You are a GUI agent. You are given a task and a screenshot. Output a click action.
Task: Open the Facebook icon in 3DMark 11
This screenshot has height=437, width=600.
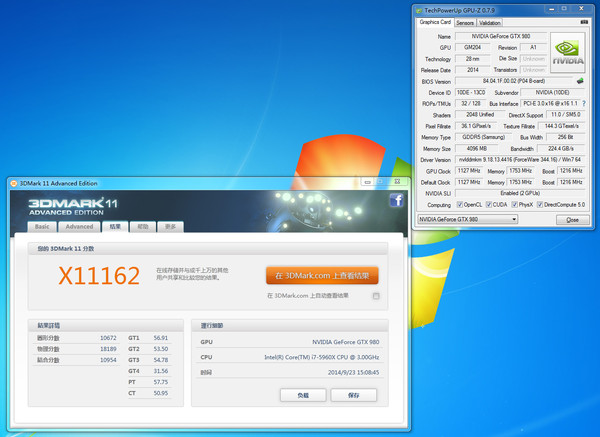[x=396, y=200]
